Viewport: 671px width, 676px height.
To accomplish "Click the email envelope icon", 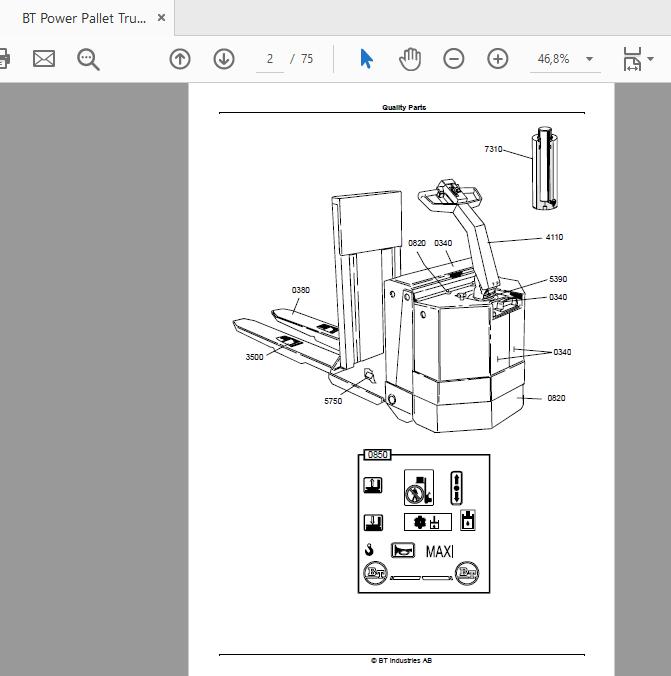I will [44, 59].
